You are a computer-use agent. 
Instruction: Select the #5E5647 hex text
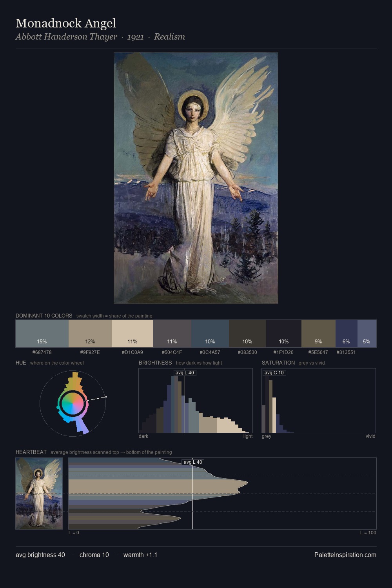click(x=318, y=352)
